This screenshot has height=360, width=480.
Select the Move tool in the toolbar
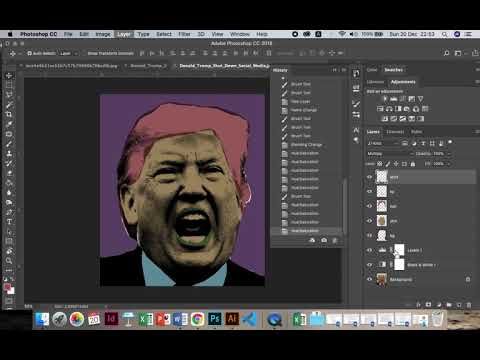tap(9, 76)
